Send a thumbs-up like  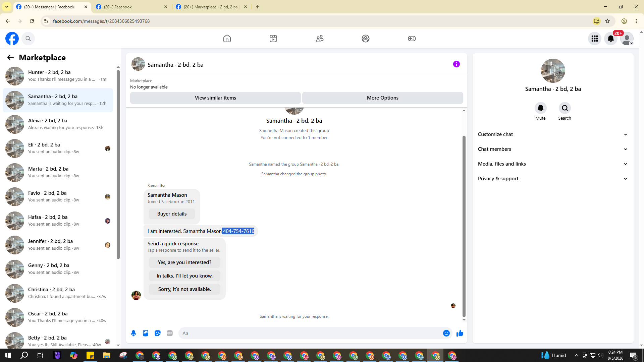(x=460, y=333)
